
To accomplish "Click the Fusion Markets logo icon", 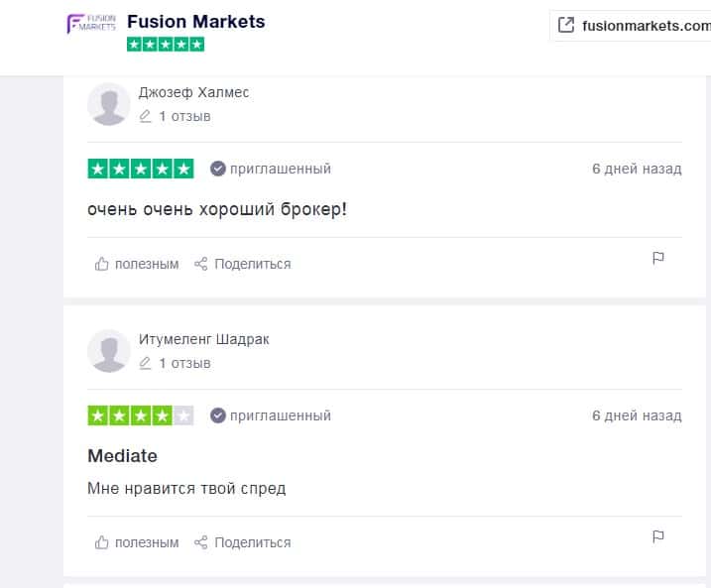I will click(x=91, y=24).
